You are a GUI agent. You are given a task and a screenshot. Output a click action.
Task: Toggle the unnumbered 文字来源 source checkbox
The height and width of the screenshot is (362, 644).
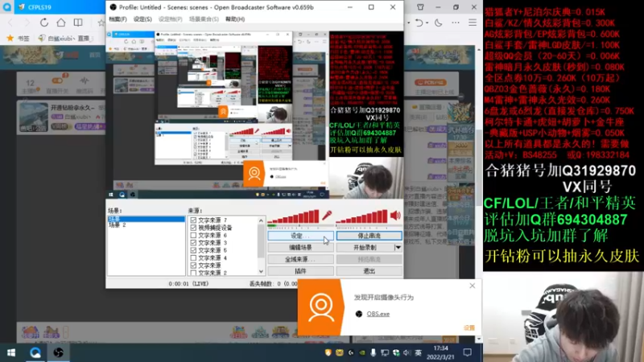193,265
